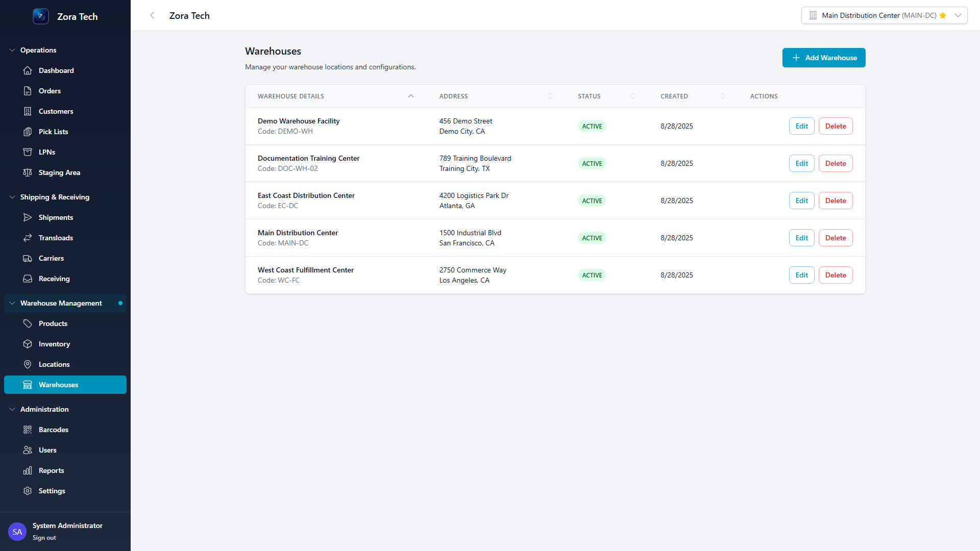980x551 pixels.
Task: Click the Barcodes QR icon
Action: 28,430
